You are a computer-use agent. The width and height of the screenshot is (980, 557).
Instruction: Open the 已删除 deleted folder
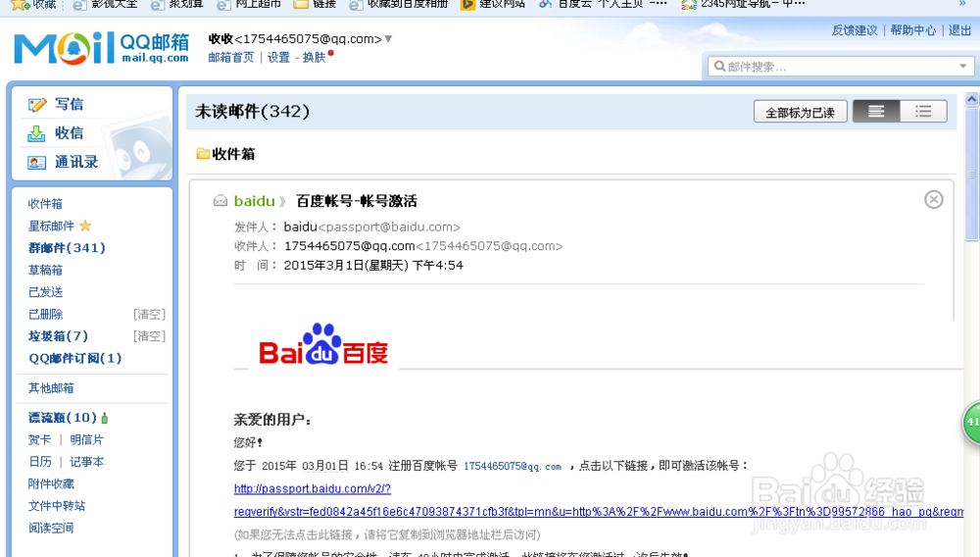45,314
